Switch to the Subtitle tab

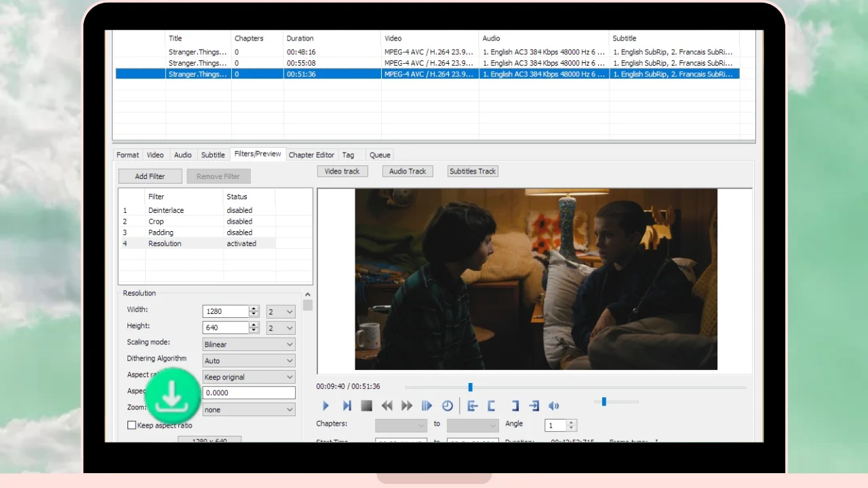(x=213, y=155)
